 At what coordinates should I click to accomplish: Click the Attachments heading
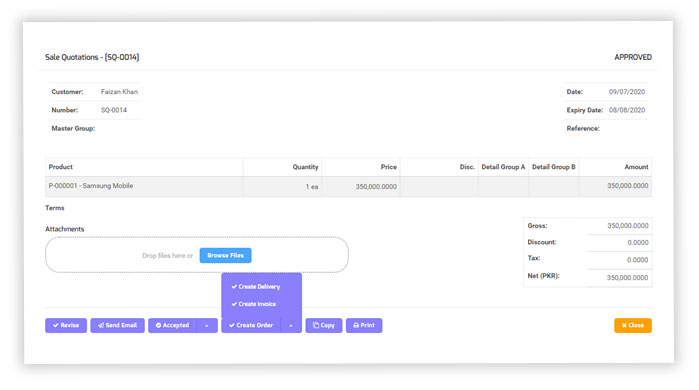65,229
